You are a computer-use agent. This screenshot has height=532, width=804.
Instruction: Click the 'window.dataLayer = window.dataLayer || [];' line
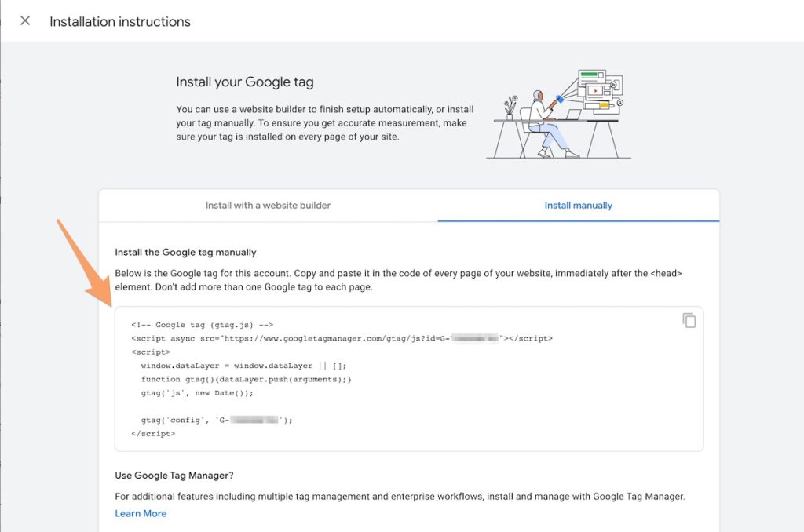243,366
